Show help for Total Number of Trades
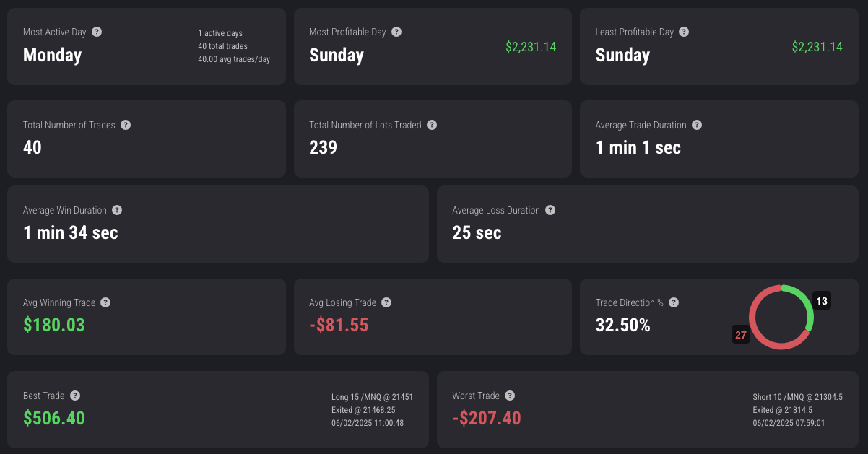Screen dimensions: 868x454 (126, 125)
